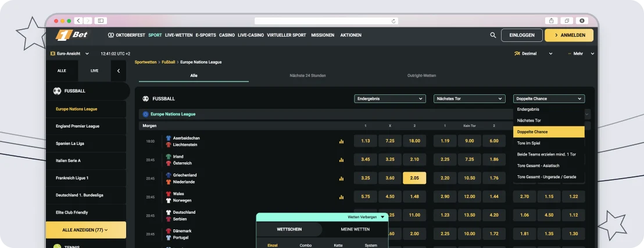Open the Wettschein tab
This screenshot has width=644, height=248.
pyautogui.click(x=290, y=229)
